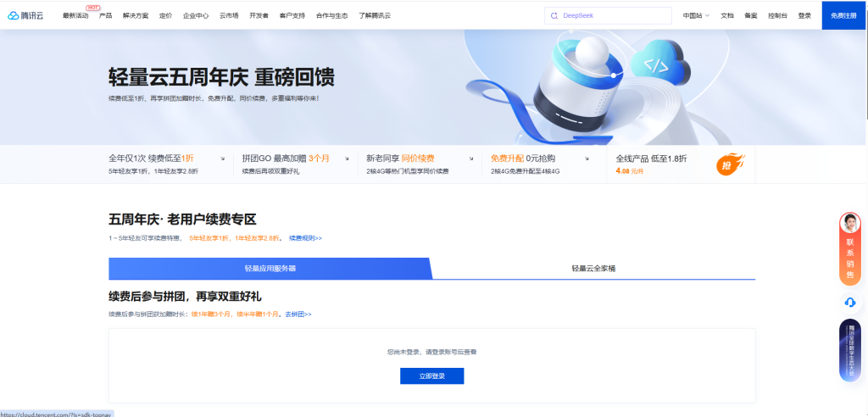
Task: Open the 续费低至1折 promo card
Action: [x=166, y=164]
